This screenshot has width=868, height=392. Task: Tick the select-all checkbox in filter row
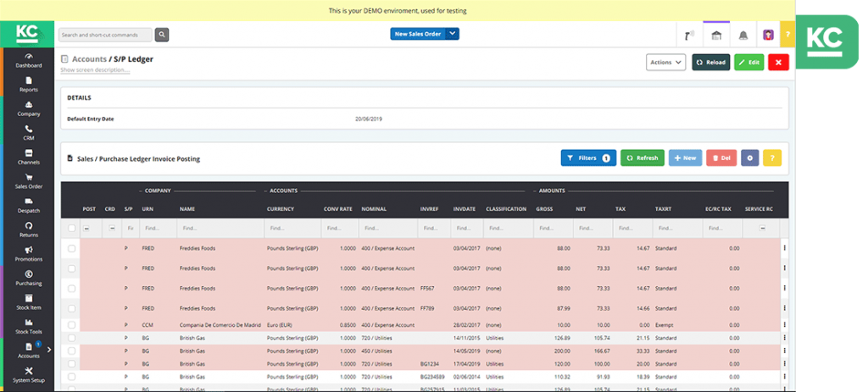click(x=71, y=228)
